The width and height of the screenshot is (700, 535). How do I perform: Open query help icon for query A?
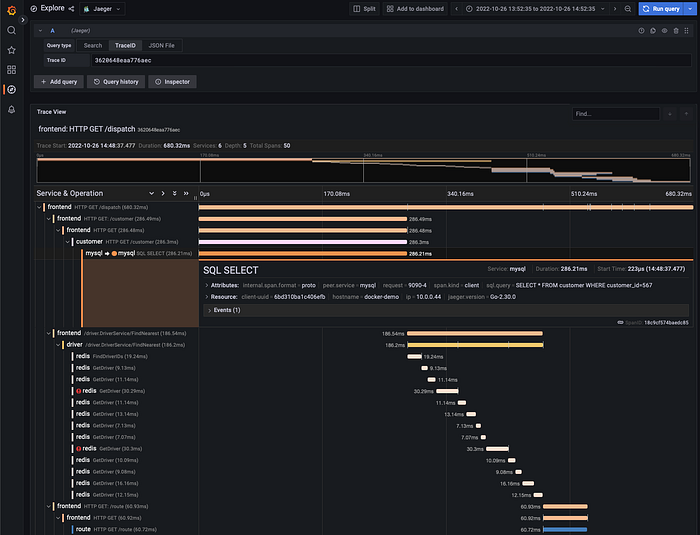641,31
